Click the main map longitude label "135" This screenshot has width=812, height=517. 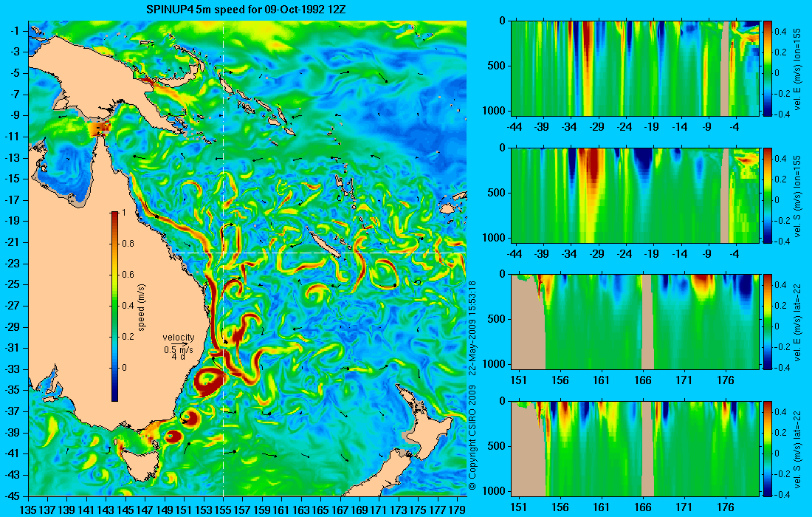coord(28,510)
